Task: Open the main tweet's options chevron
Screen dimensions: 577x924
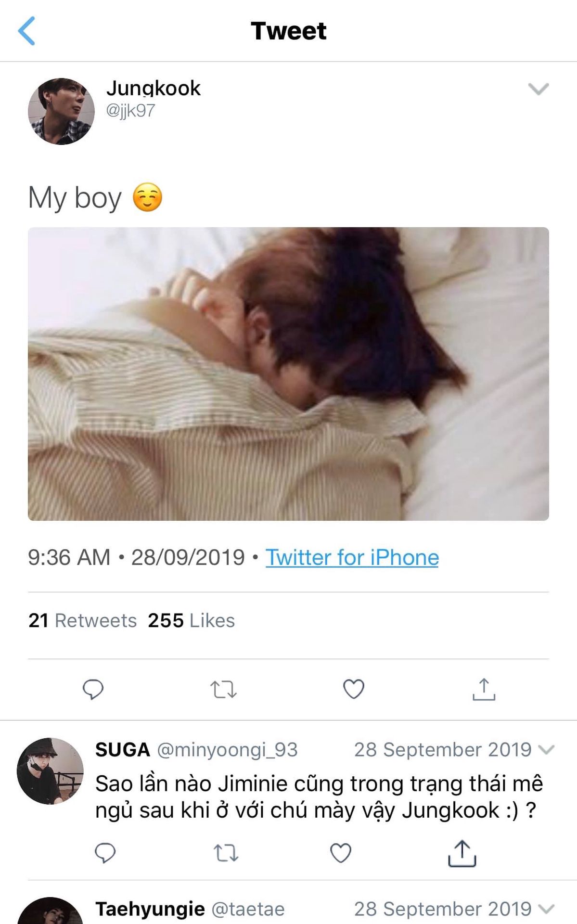Action: coord(538,89)
